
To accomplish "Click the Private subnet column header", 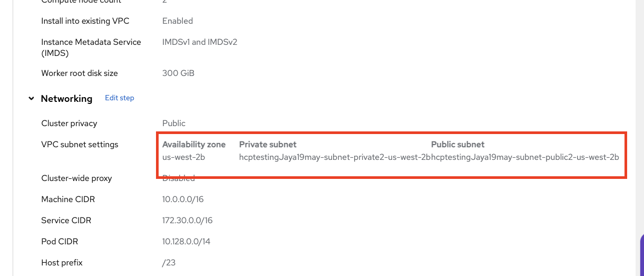I will tap(268, 145).
